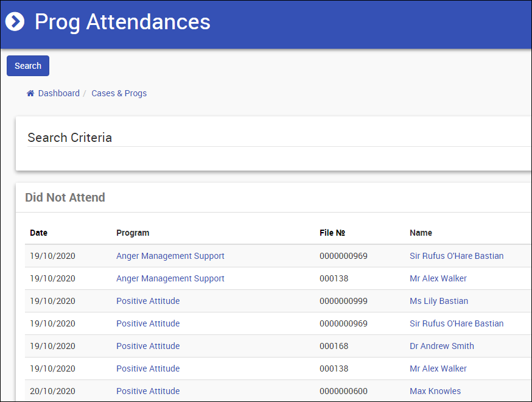532x402 pixels.
Task: Open Anger Management Support for file 000138
Action: click(x=170, y=278)
